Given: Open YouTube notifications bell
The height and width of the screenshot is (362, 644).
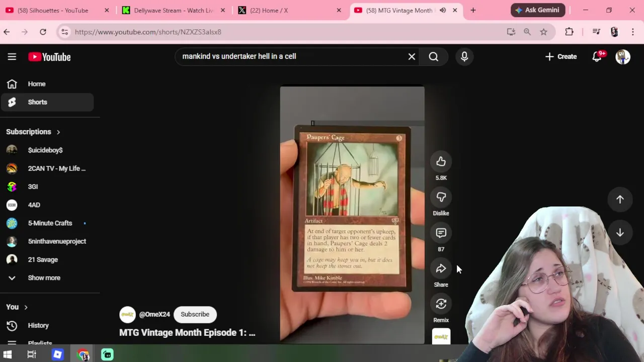Looking at the screenshot, I should click(x=597, y=57).
